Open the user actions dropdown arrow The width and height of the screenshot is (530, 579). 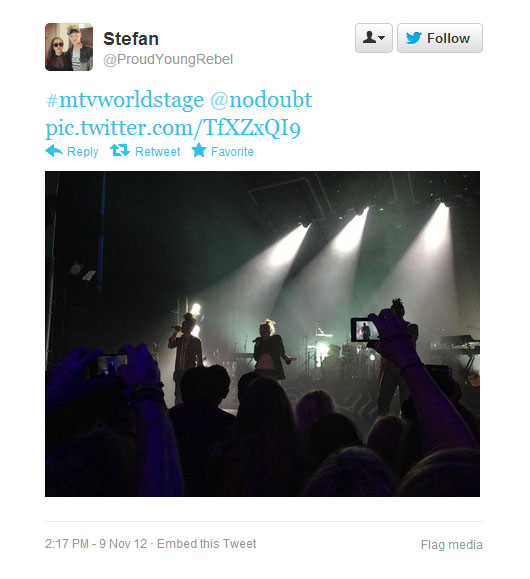pos(382,38)
